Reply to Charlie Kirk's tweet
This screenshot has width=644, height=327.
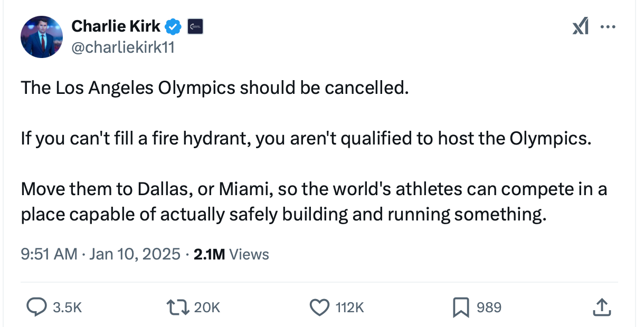(x=37, y=307)
